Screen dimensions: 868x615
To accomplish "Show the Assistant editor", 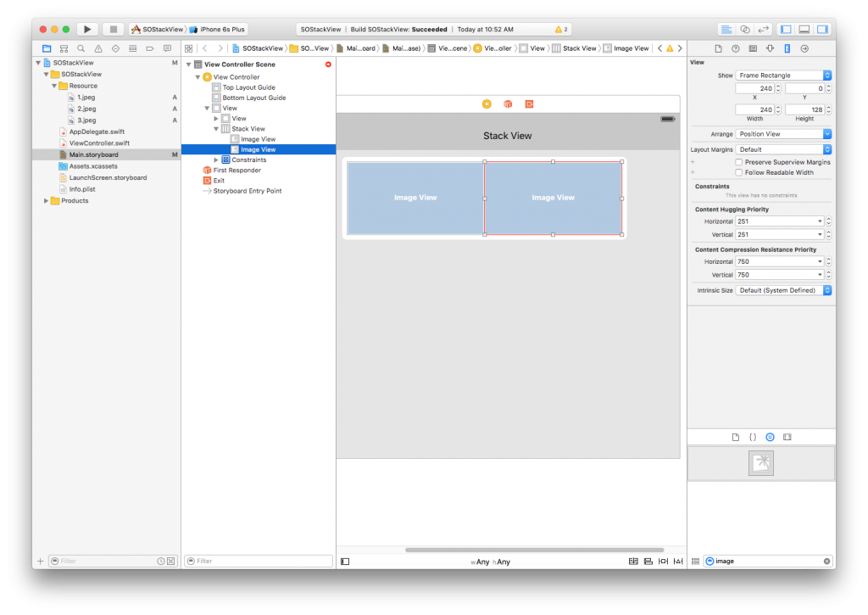I will pyautogui.click(x=744, y=29).
